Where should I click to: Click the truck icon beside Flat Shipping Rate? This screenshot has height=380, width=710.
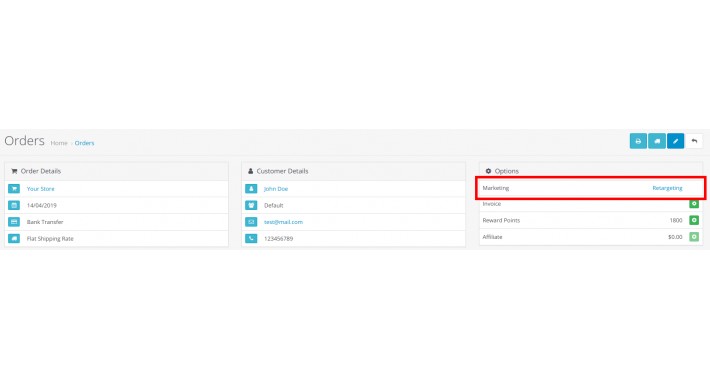point(14,238)
